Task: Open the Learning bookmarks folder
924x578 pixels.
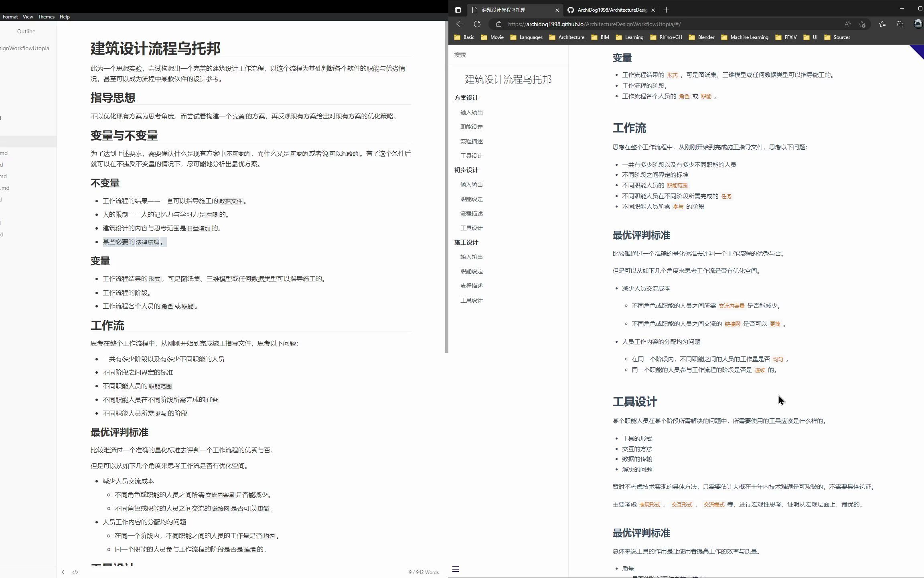Action: pos(630,37)
